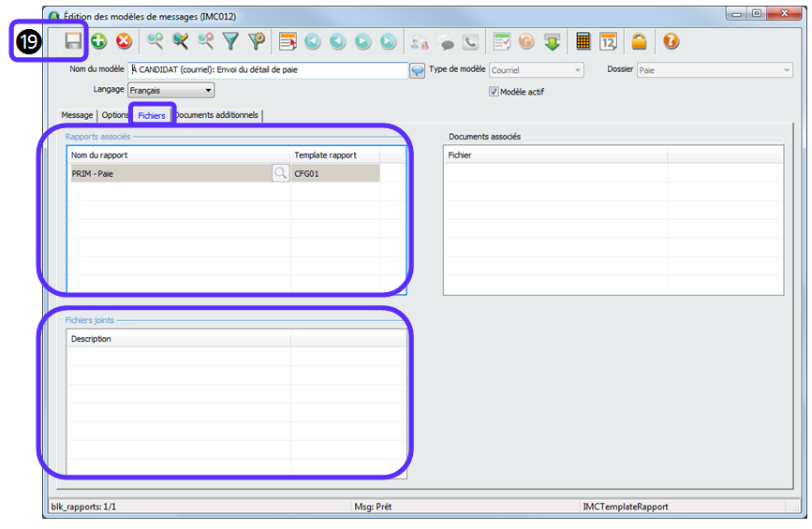Viewport: 812px width, 529px height.
Task: Add a new record with green plus
Action: tap(98, 41)
